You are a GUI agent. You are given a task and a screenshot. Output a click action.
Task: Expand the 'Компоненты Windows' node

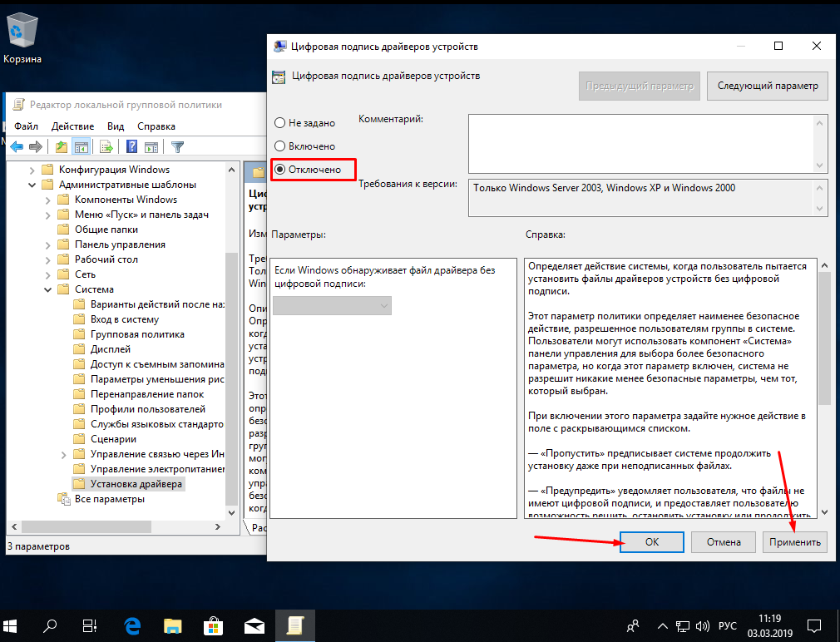[47, 200]
